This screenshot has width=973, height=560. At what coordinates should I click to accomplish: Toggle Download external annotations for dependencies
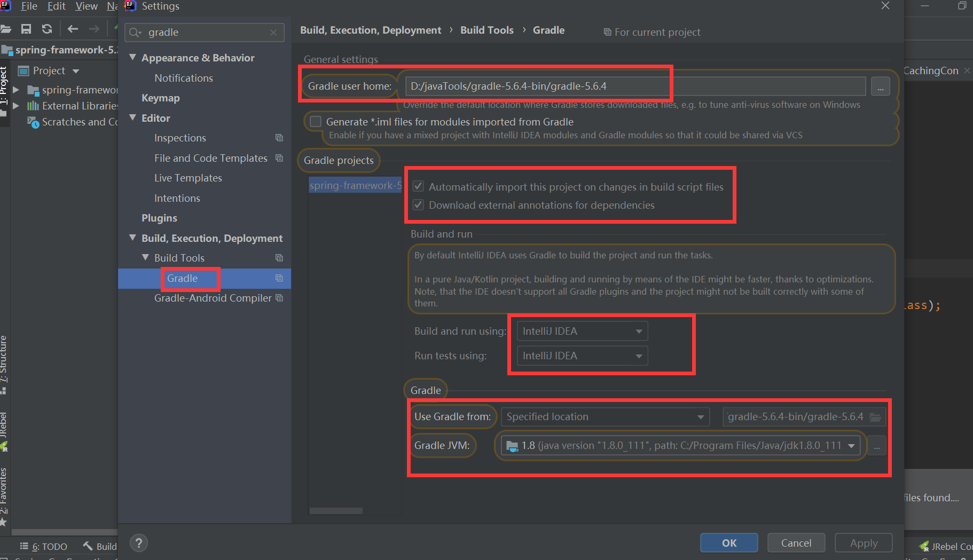point(418,205)
